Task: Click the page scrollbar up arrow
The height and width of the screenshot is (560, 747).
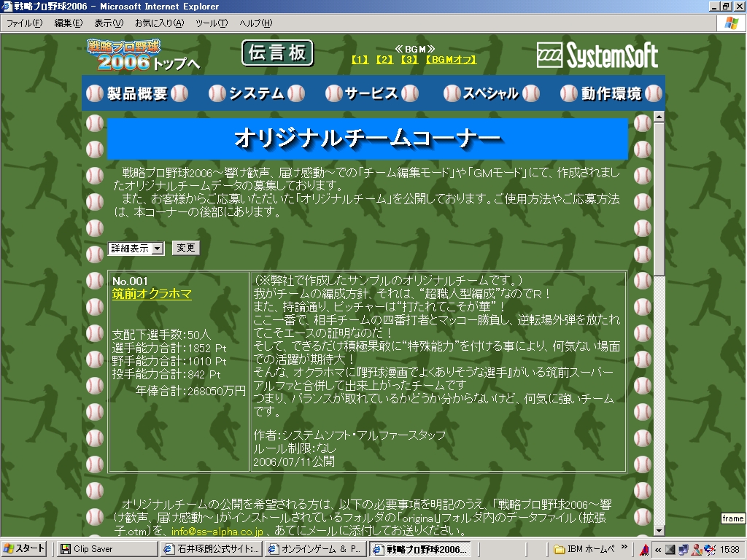Action: (x=659, y=117)
